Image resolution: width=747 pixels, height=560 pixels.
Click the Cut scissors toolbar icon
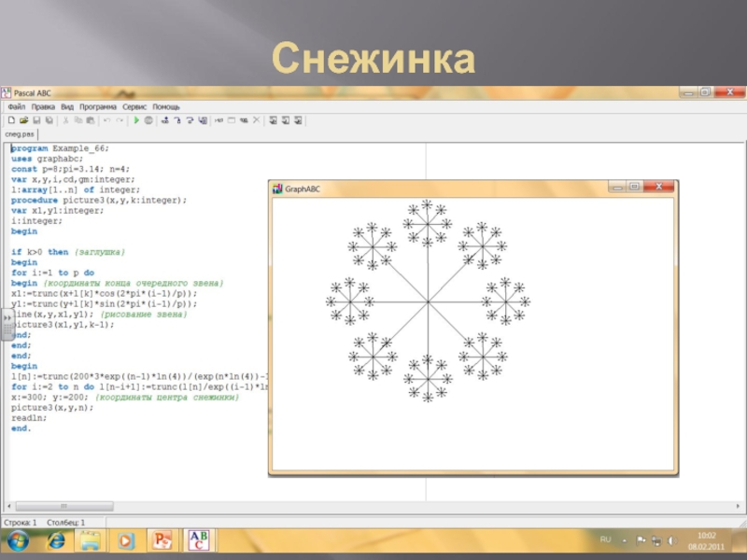point(64,120)
